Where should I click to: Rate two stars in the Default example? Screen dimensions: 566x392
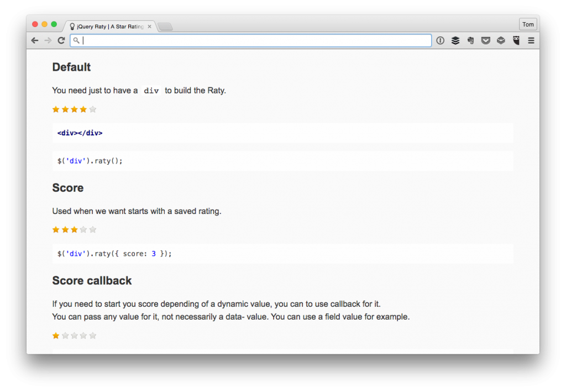(x=65, y=109)
